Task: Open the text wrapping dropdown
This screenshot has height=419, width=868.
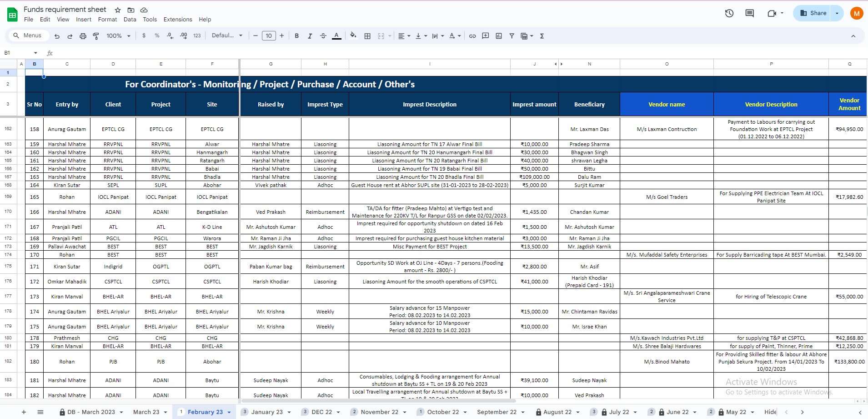Action: coord(438,36)
